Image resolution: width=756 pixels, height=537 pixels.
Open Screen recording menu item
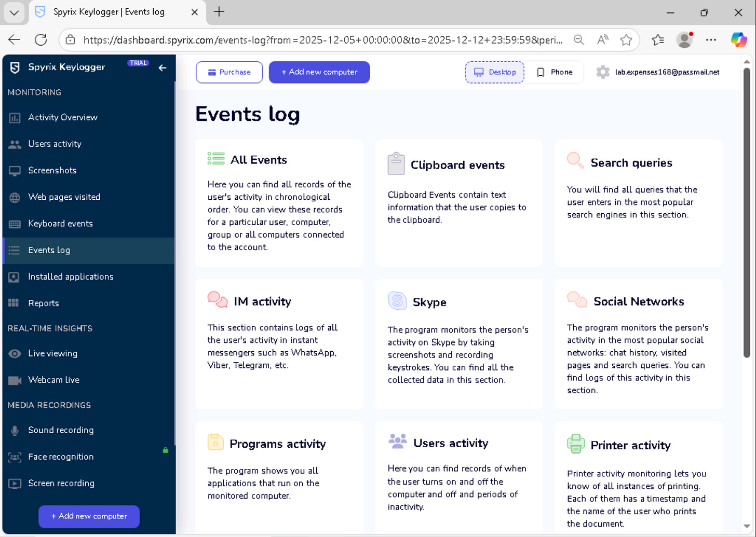tap(61, 484)
